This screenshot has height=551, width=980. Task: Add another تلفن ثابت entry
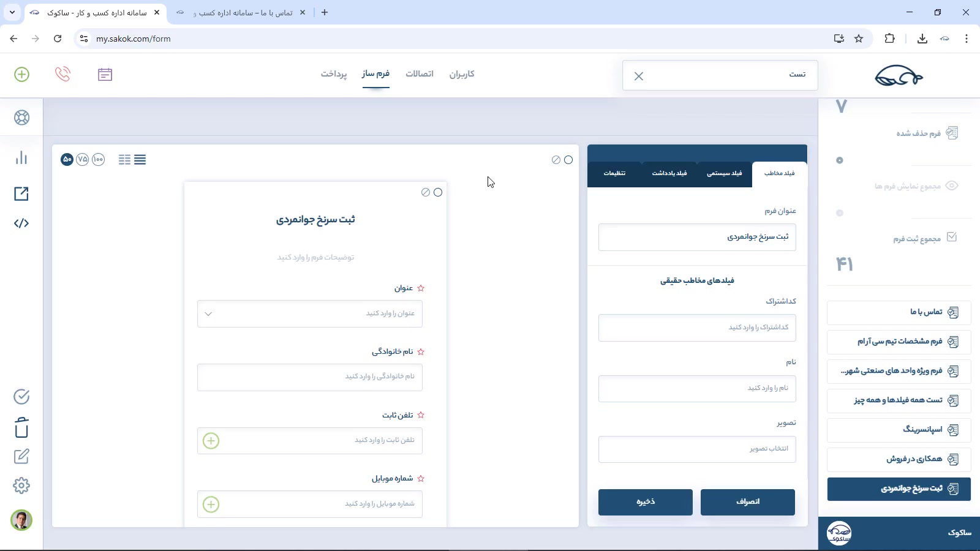(x=211, y=441)
